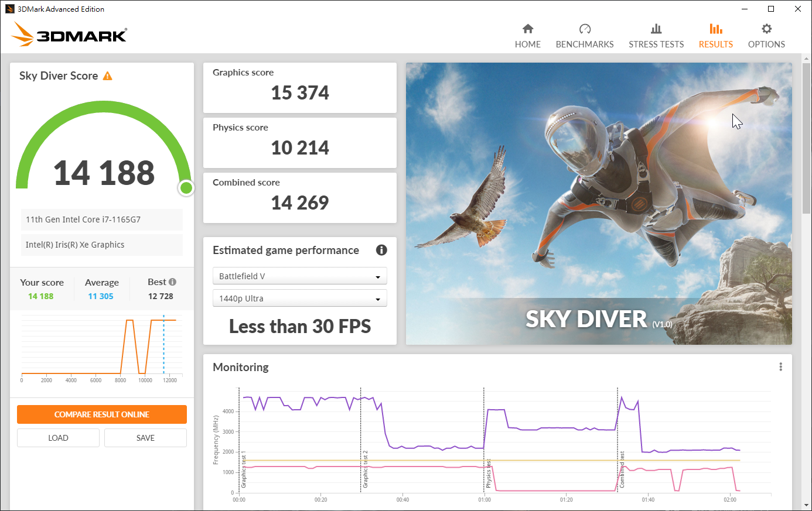Click the vertical scrollbar thumb
The width and height of the screenshot is (812, 511).
pos(807,135)
